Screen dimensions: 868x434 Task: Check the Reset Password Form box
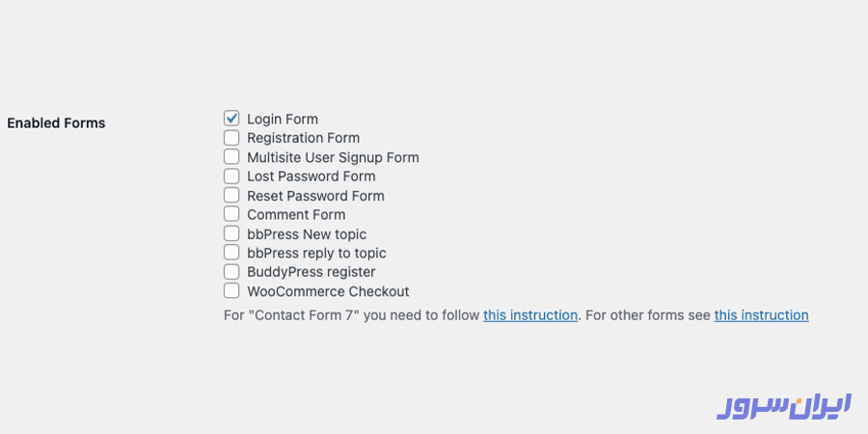pos(231,196)
